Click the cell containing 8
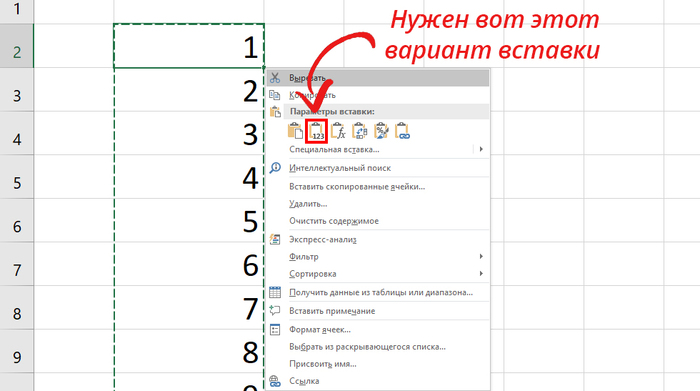Viewport: 700px width, 391px height. tap(189, 351)
